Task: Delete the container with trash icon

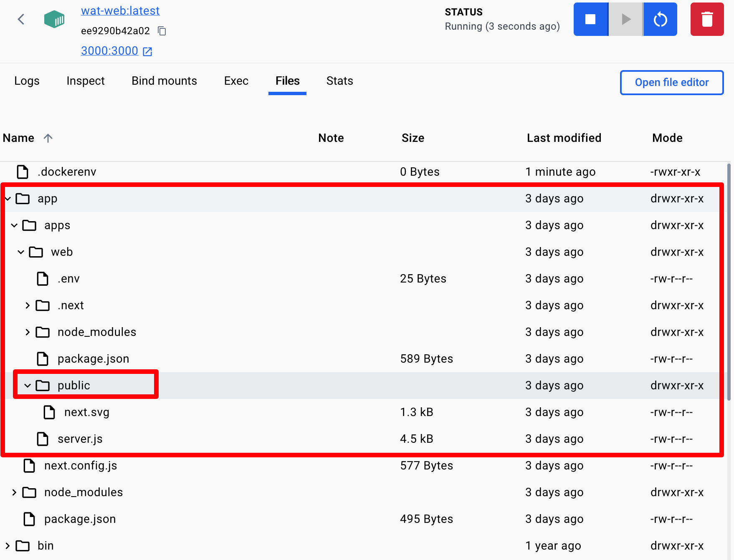Action: pos(707,19)
